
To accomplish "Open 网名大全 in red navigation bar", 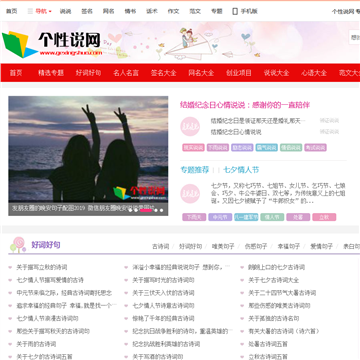I will point(201,73).
